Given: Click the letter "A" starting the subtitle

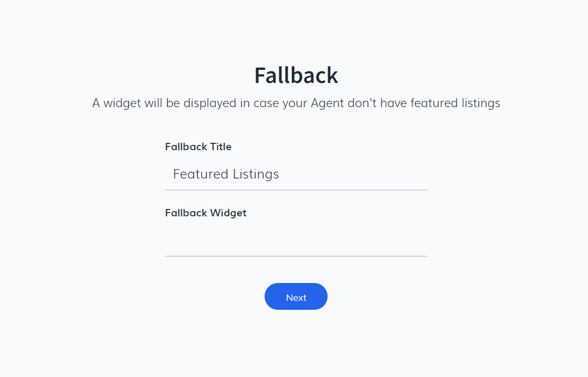Looking at the screenshot, I should 96,103.
